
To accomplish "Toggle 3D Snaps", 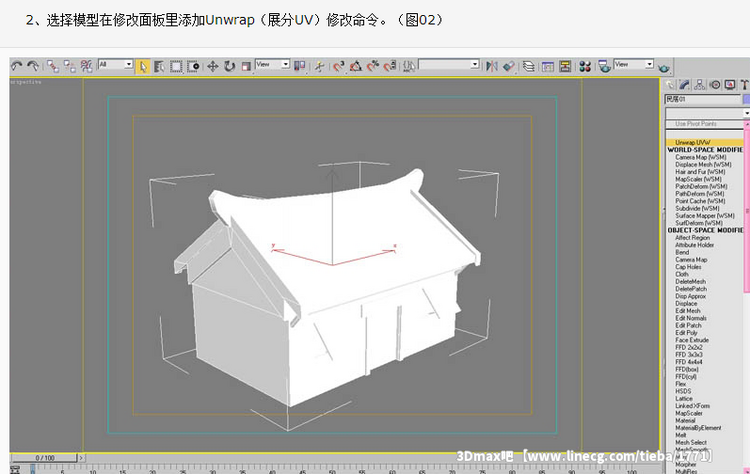I will [339, 66].
